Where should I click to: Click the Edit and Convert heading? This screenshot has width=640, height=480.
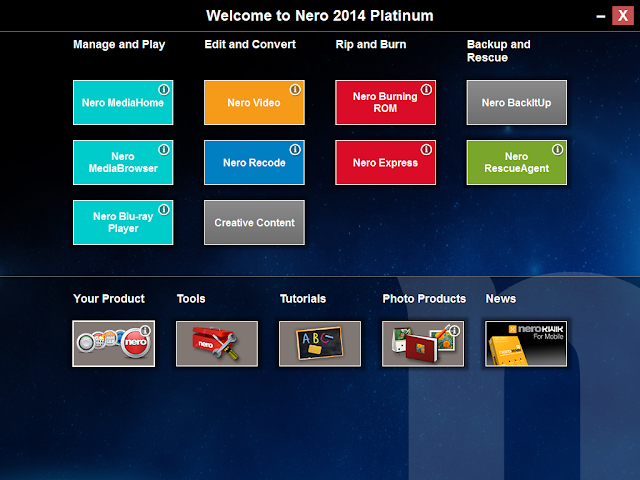[x=250, y=44]
